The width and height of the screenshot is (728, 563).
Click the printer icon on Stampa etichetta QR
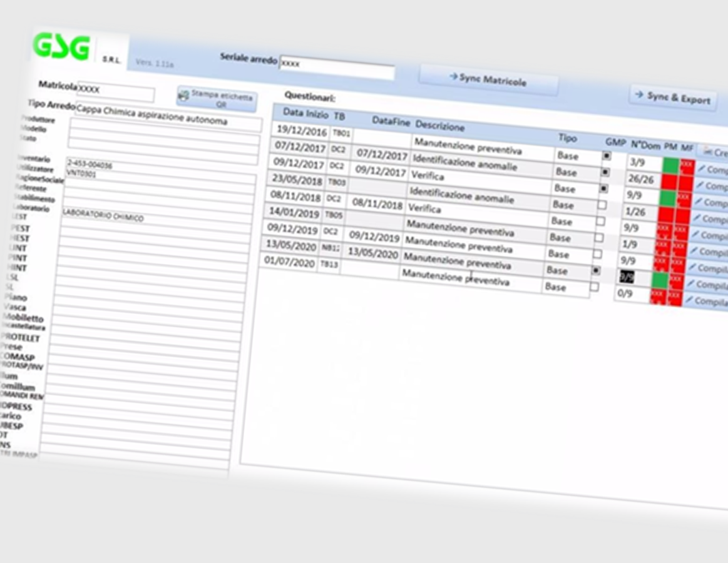[x=184, y=96]
